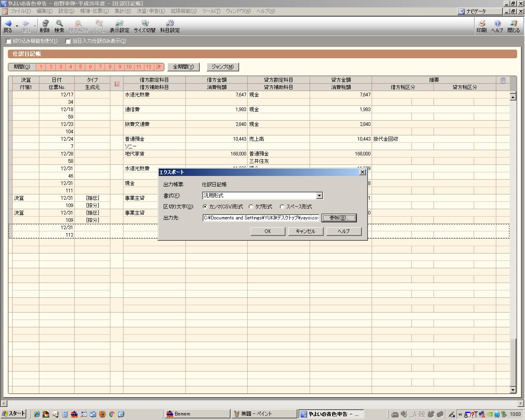
Task: Click the IME keyboard icon in taskbar
Action: click(x=395, y=414)
